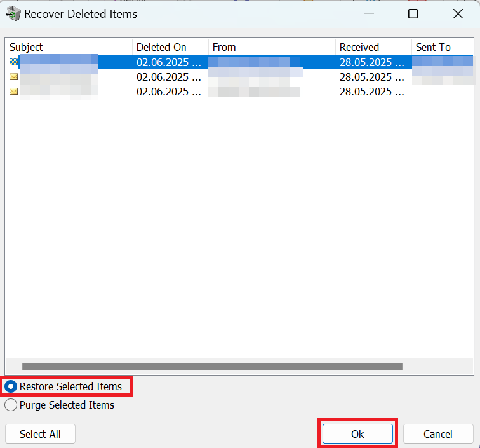Maximize the Recover Deleted Items window
Image resolution: width=480 pixels, height=448 pixels.
tap(413, 13)
